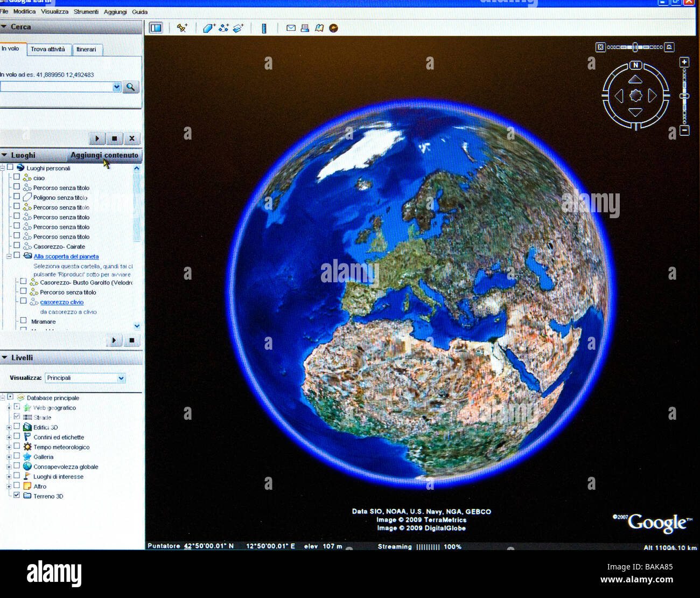
Task: Expand the 'Consapevolezza globale' tree node
Action: click(x=9, y=467)
